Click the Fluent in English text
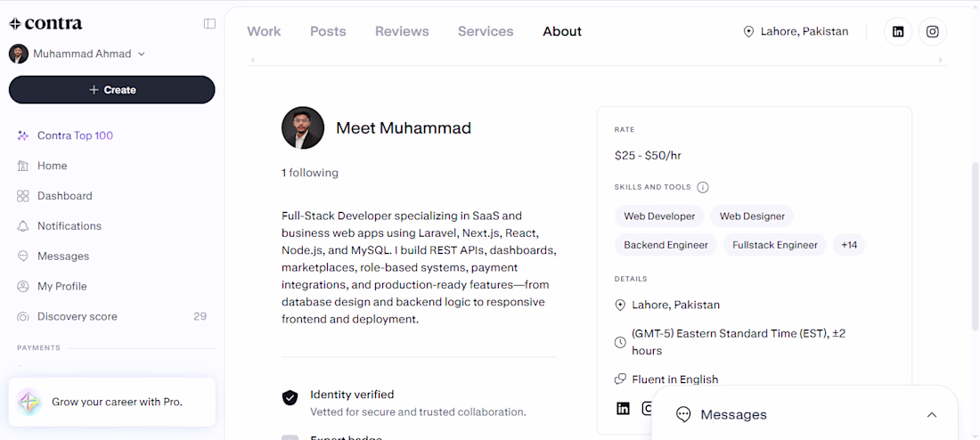This screenshot has width=980, height=440. click(675, 379)
